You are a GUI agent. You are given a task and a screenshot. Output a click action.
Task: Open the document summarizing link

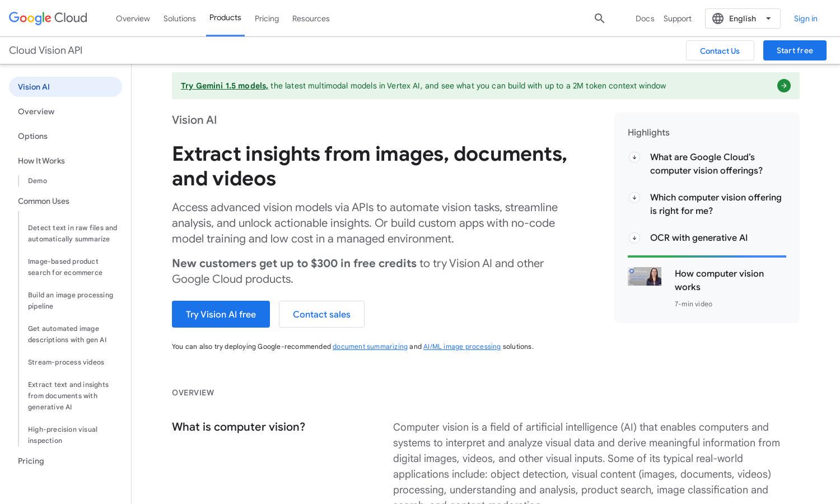click(370, 347)
